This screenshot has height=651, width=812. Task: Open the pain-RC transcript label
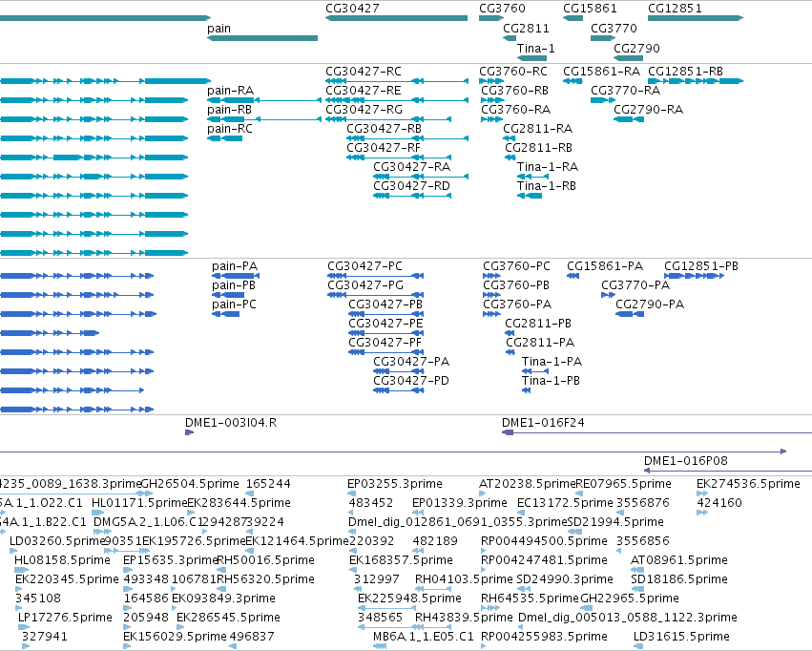(230, 129)
